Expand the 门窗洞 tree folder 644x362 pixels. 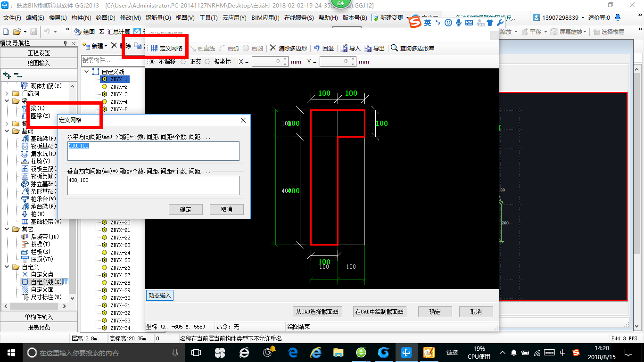point(7,93)
